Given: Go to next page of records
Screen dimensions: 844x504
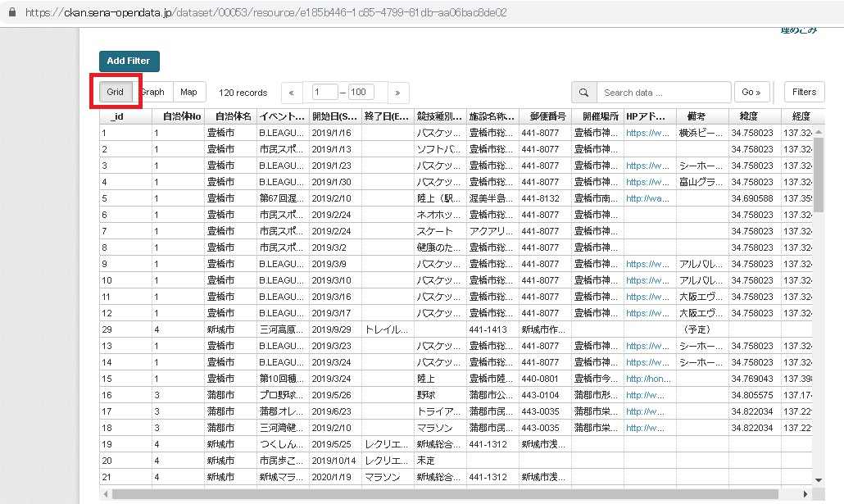Looking at the screenshot, I should click(x=398, y=93).
